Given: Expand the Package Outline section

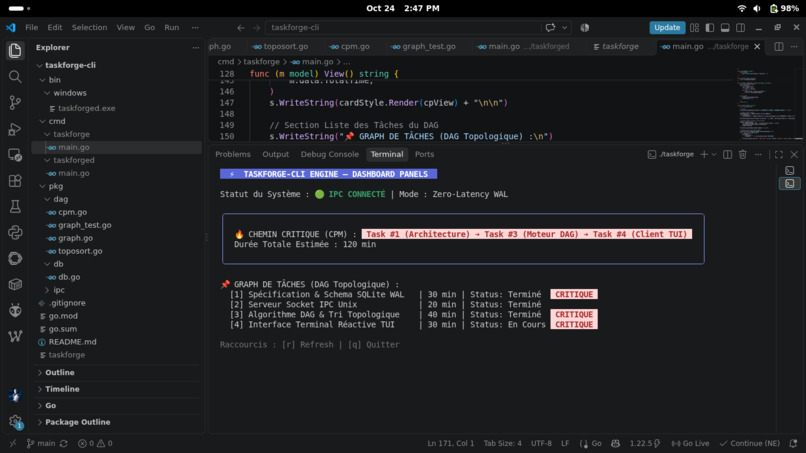Looking at the screenshot, I should (x=78, y=422).
